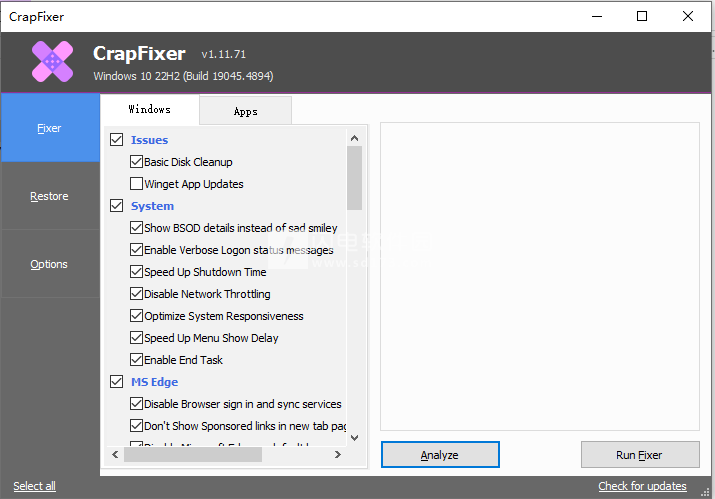The width and height of the screenshot is (715, 499).
Task: Switch to the Apps tab
Action: [x=245, y=111]
